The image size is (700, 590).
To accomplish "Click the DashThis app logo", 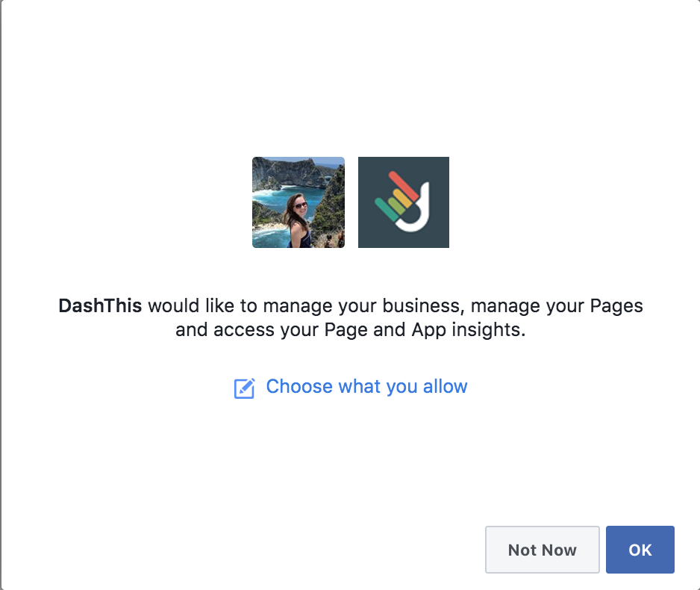I will (x=404, y=202).
